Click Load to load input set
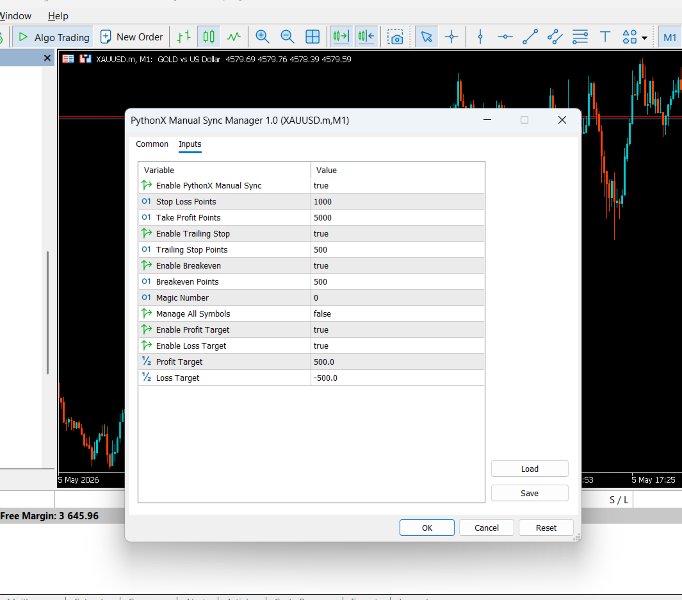 tap(530, 469)
